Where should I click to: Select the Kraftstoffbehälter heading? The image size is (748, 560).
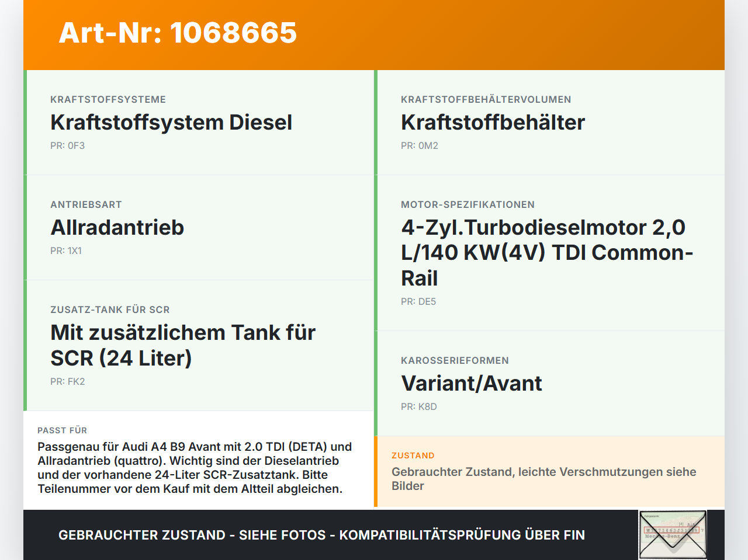[x=493, y=122]
